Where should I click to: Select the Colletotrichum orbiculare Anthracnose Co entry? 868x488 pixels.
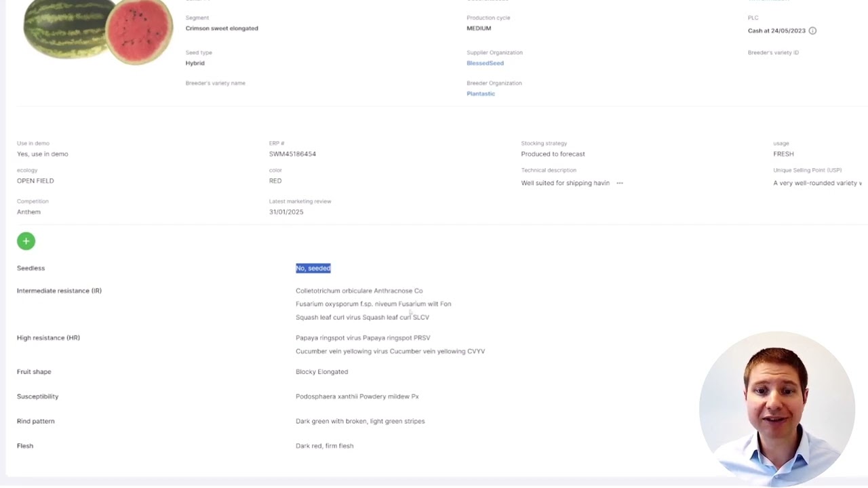tap(359, 291)
